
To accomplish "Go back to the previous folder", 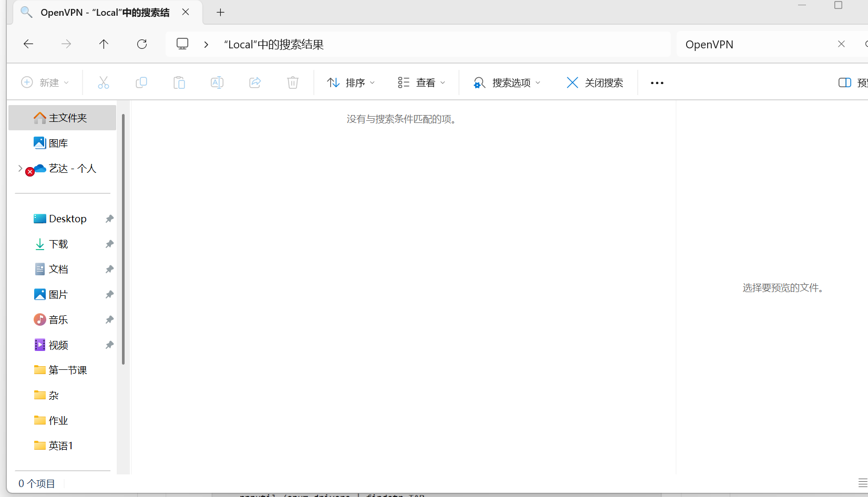I will click(x=28, y=44).
